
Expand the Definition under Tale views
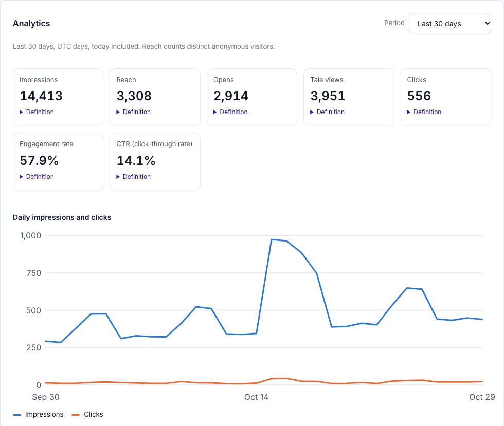tap(327, 112)
